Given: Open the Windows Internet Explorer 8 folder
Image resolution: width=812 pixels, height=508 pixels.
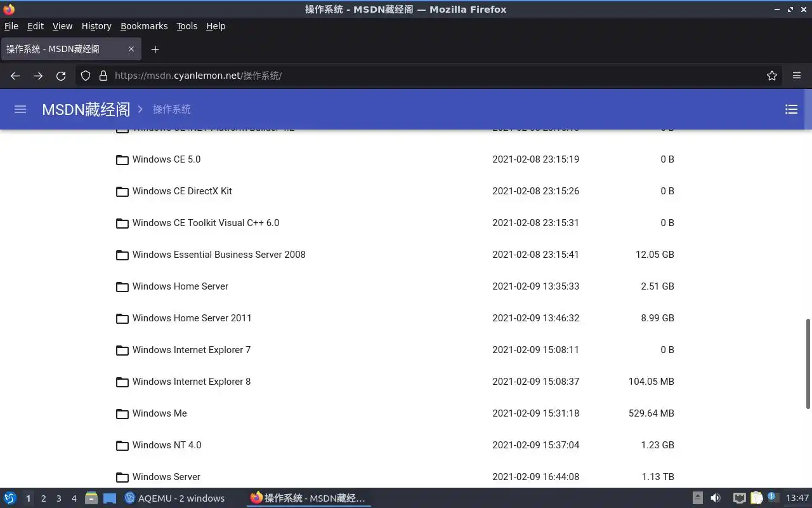Looking at the screenshot, I should click(192, 382).
